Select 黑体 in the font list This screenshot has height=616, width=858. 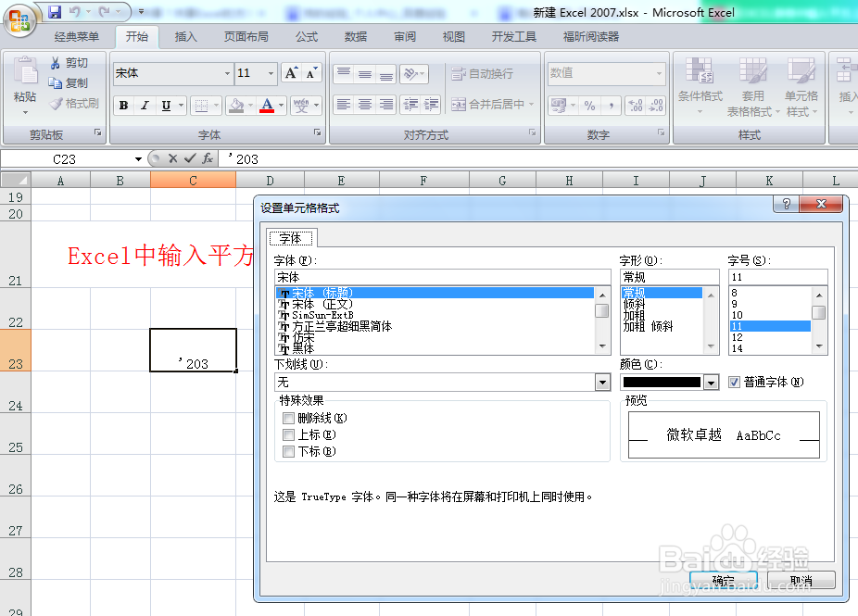[435, 348]
